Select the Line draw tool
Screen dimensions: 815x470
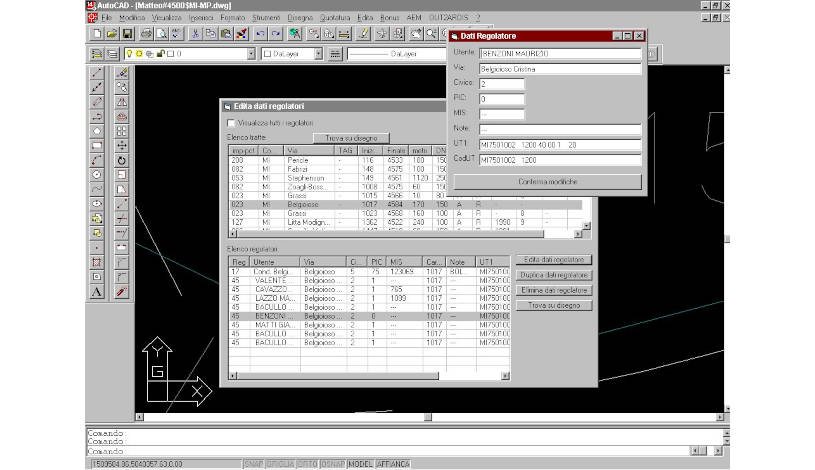[x=97, y=73]
